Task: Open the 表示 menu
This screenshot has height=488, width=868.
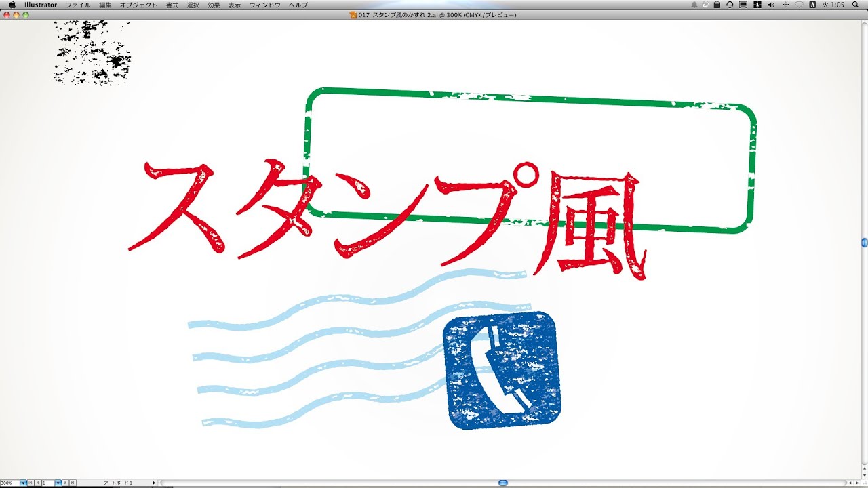Action: click(x=235, y=5)
